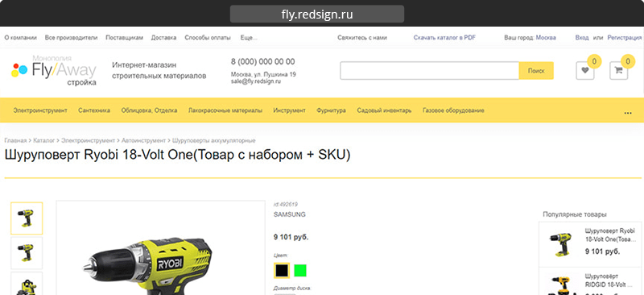Select the green color swatch
The image size is (644, 295).
[x=300, y=270]
